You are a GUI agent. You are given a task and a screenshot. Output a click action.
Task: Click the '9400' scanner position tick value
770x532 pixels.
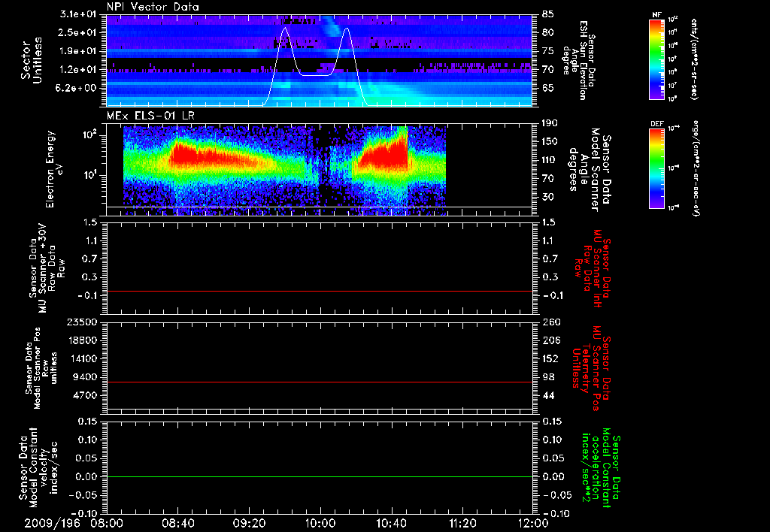click(85, 377)
